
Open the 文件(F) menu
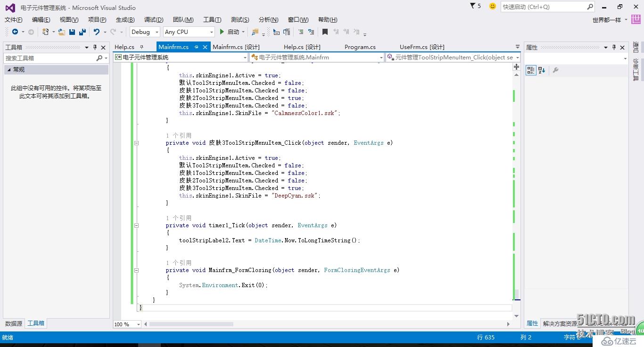tap(14, 20)
